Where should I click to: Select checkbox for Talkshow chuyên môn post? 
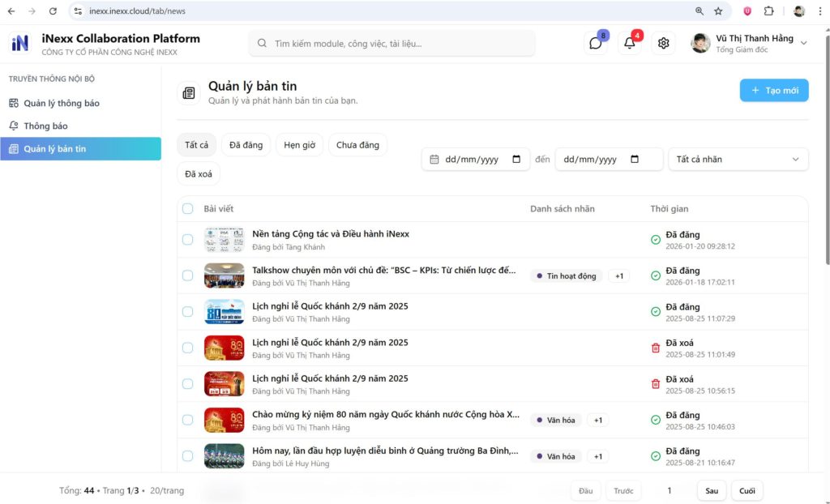[188, 275]
